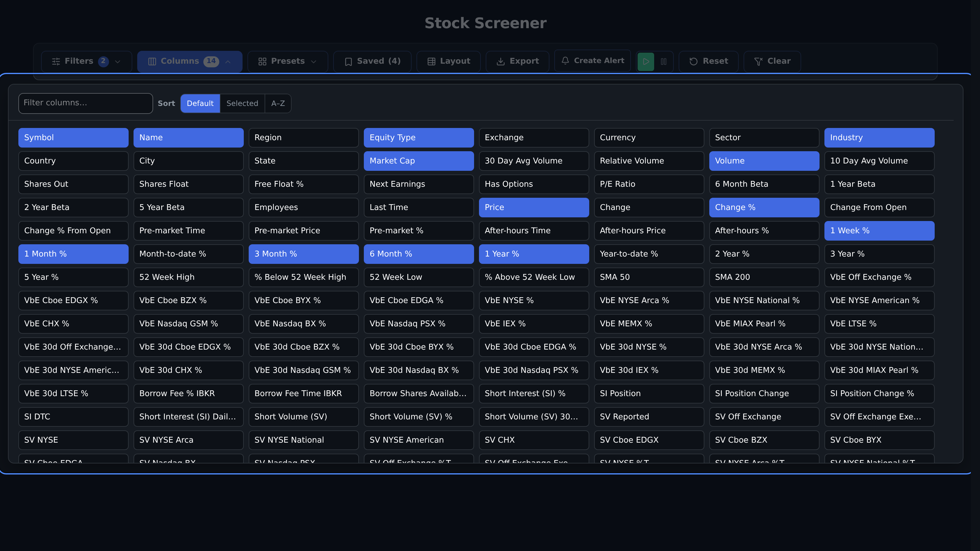Enable the Country column
Viewport: 980px width, 551px height.
73,161
